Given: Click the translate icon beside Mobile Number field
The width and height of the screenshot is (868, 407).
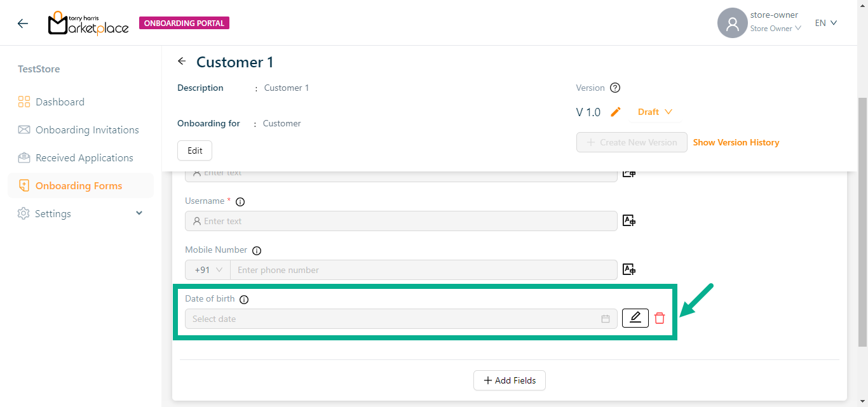Looking at the screenshot, I should [629, 270].
